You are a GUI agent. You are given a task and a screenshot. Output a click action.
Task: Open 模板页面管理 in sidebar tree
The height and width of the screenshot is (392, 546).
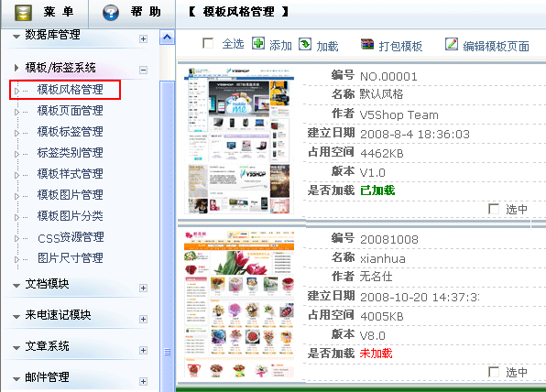pyautogui.click(x=70, y=111)
